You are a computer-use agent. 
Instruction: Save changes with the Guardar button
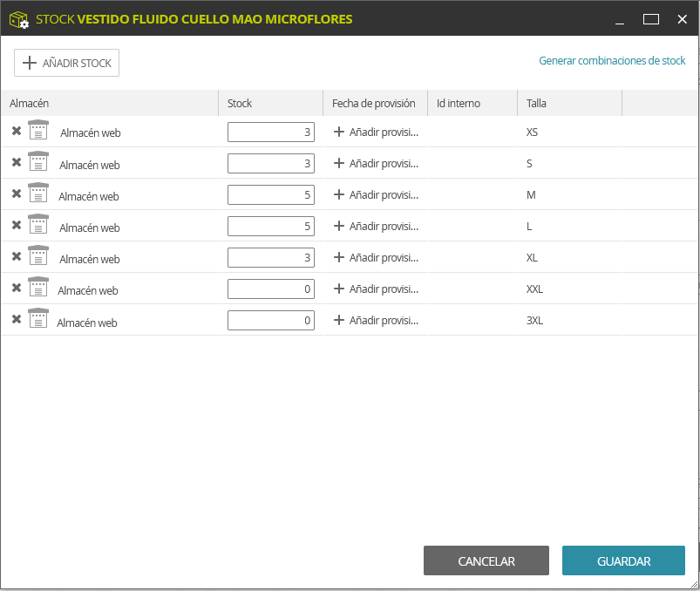point(623,560)
